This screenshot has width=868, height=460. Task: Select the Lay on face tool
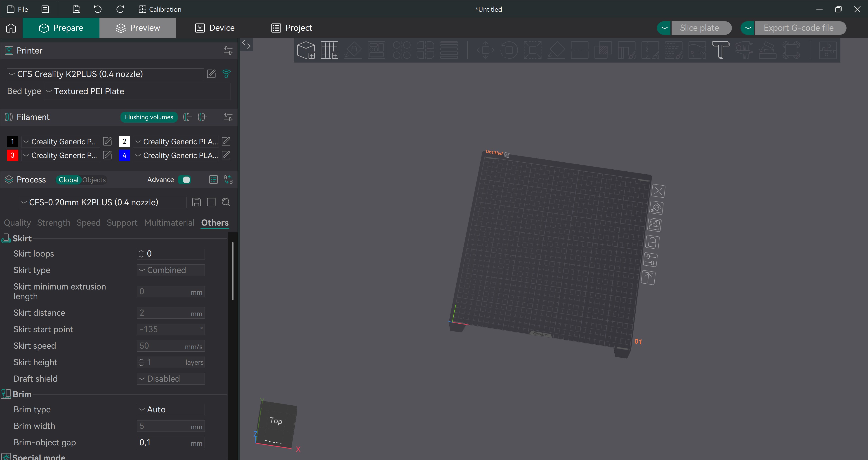click(x=556, y=50)
